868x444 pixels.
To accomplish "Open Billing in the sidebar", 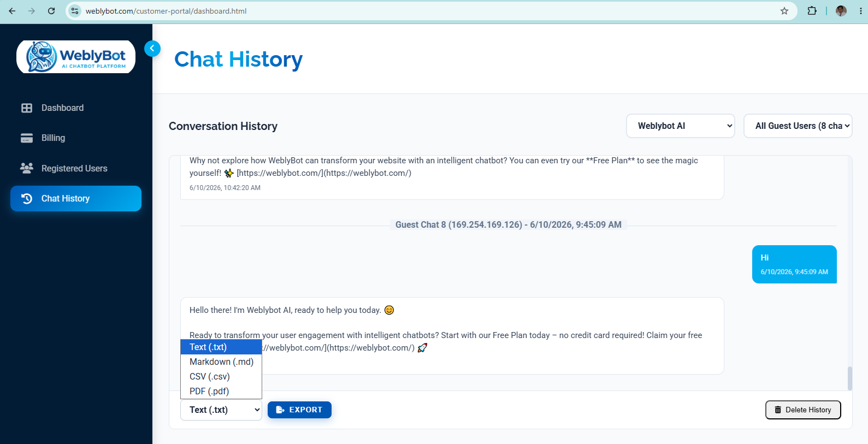I will [x=76, y=138].
